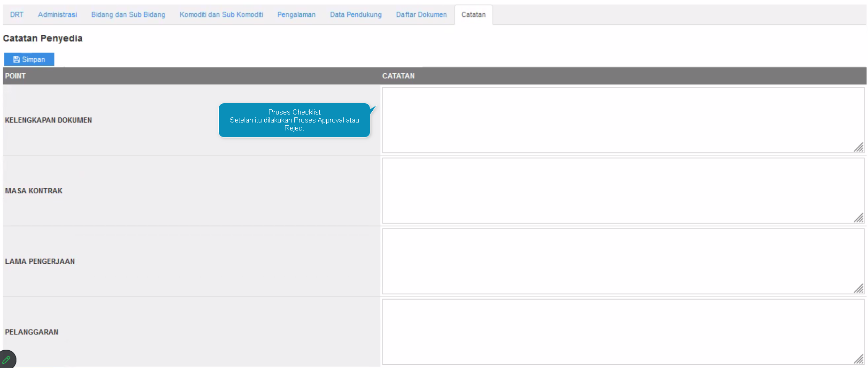Save the notes with the Simpan button
This screenshot has height=368, width=868.
[29, 59]
